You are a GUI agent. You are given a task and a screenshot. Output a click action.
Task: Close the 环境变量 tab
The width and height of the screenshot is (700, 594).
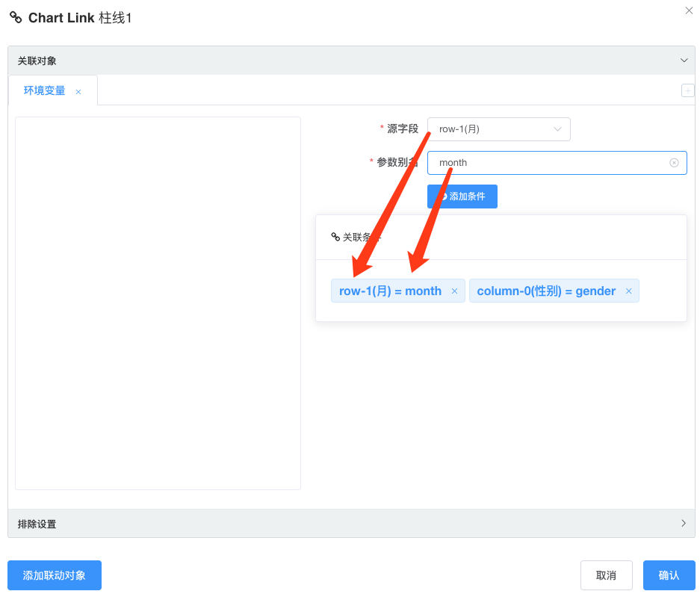(x=78, y=92)
